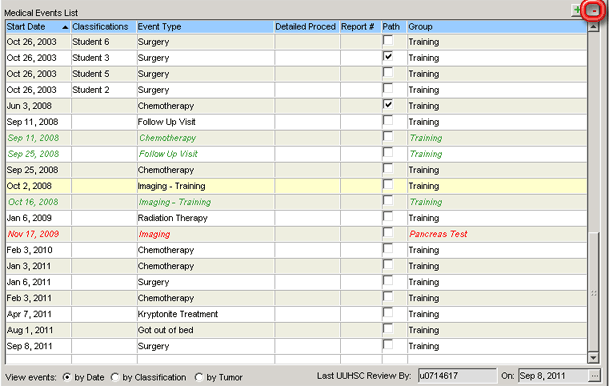Click the green plus add event icon
The width and height of the screenshot is (609, 386).
point(576,10)
